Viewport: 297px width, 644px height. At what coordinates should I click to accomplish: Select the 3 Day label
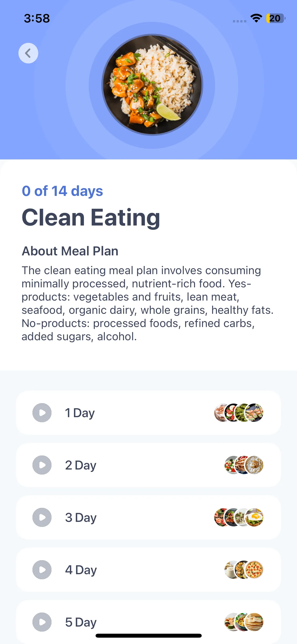(x=81, y=518)
